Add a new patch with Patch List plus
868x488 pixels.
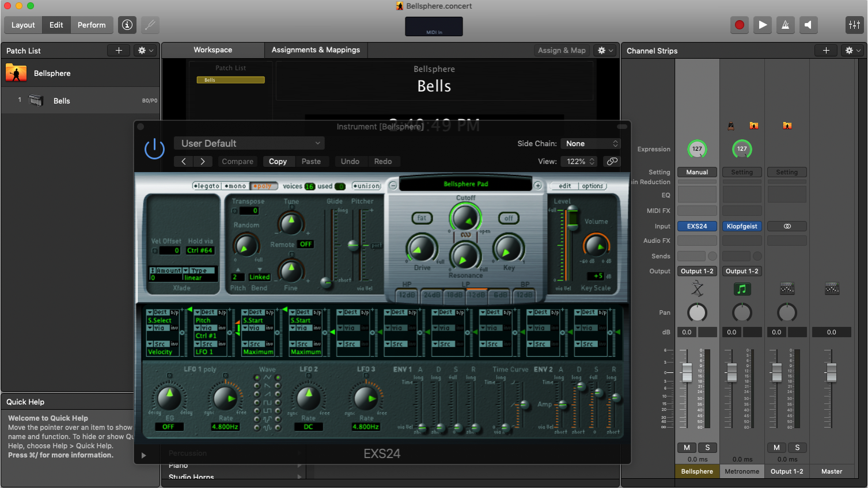119,51
